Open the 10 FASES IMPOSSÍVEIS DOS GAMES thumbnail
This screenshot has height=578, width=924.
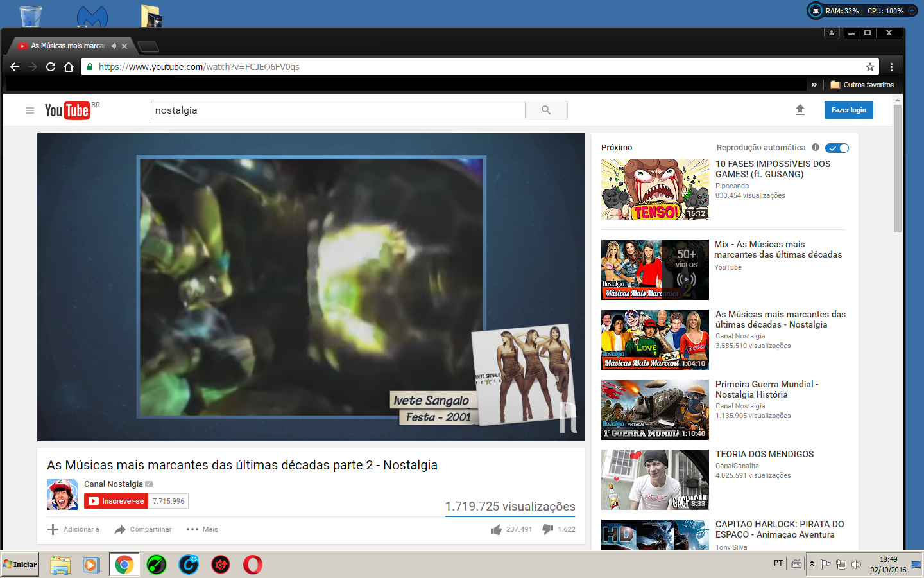(655, 189)
